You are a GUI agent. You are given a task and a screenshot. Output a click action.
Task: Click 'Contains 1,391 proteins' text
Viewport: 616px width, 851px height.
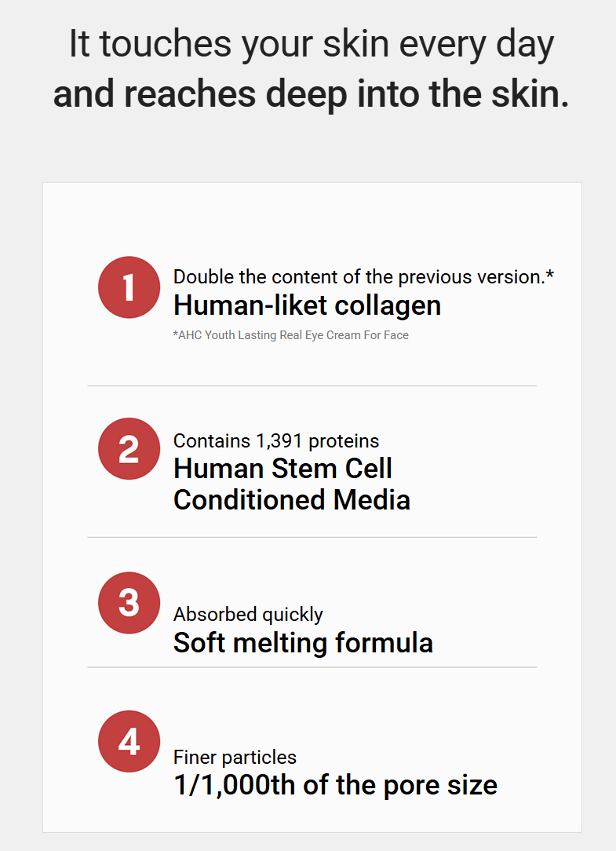click(276, 440)
